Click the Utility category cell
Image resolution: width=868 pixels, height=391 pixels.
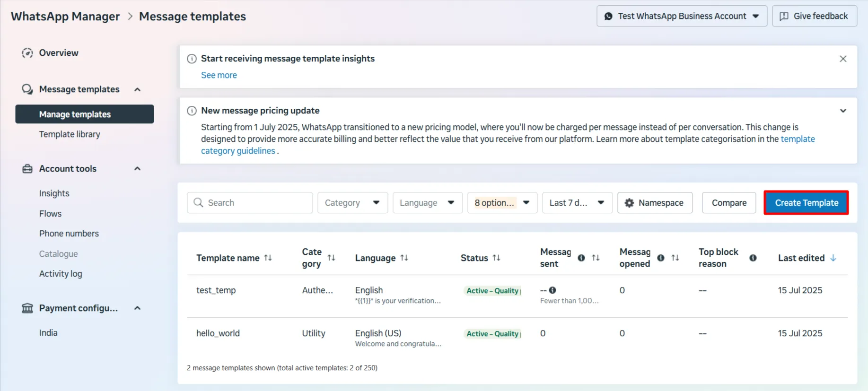[x=314, y=333]
